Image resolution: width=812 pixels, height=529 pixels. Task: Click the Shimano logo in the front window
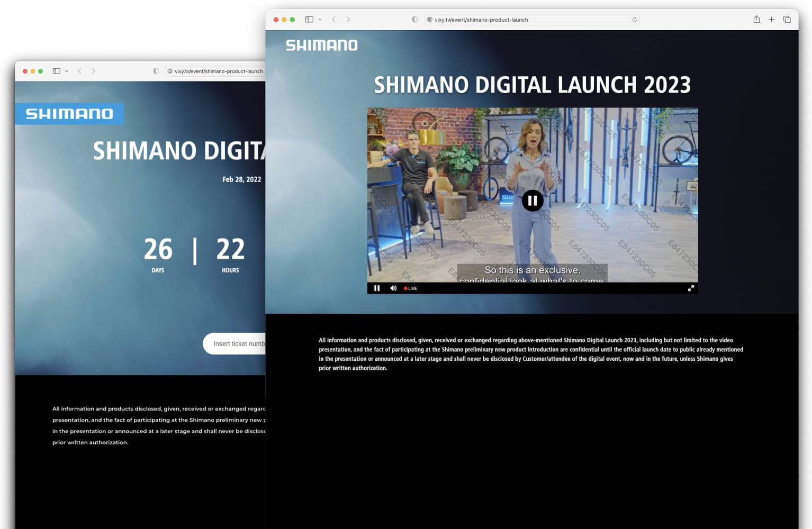point(322,45)
